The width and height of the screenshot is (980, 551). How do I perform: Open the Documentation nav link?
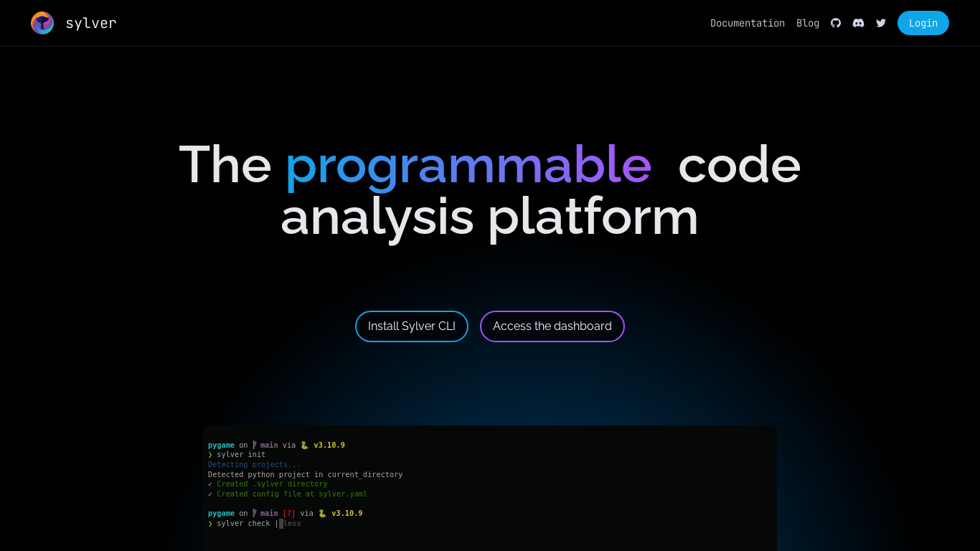click(748, 23)
